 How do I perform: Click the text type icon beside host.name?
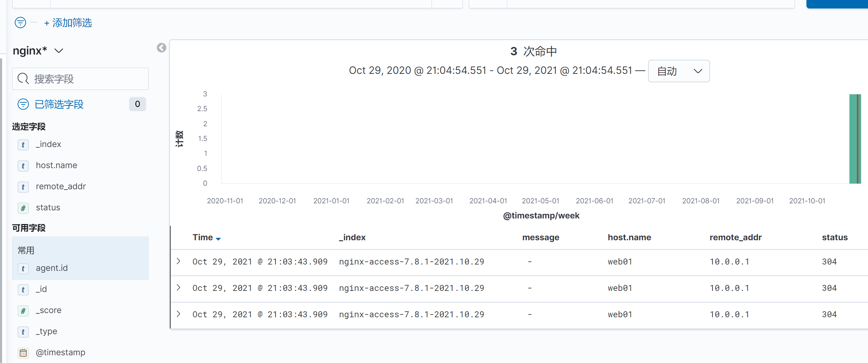point(23,166)
